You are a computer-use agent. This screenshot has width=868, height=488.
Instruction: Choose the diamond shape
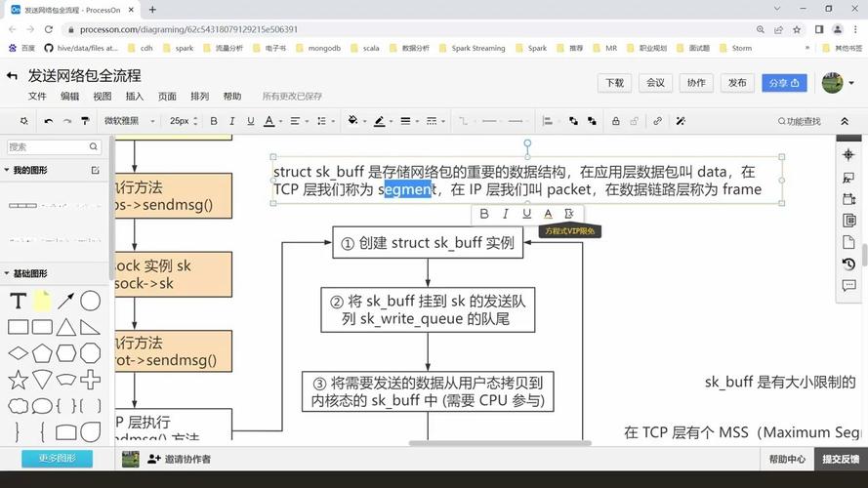pyautogui.click(x=18, y=353)
